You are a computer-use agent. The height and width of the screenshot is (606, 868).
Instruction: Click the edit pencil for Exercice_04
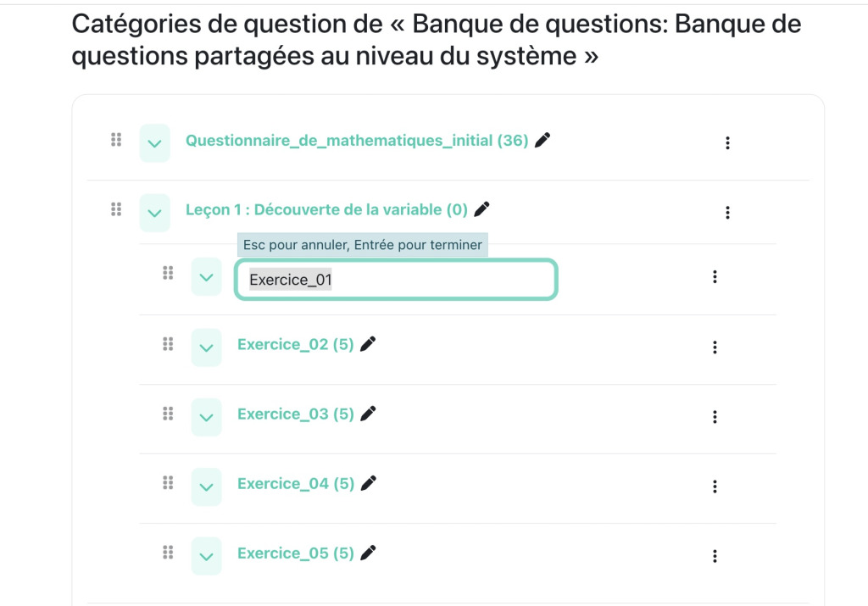368,482
